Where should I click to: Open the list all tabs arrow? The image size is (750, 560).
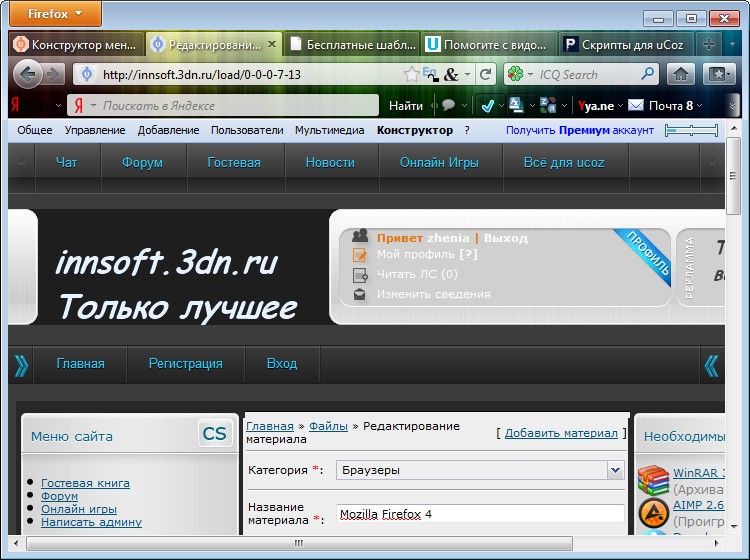pos(732,44)
